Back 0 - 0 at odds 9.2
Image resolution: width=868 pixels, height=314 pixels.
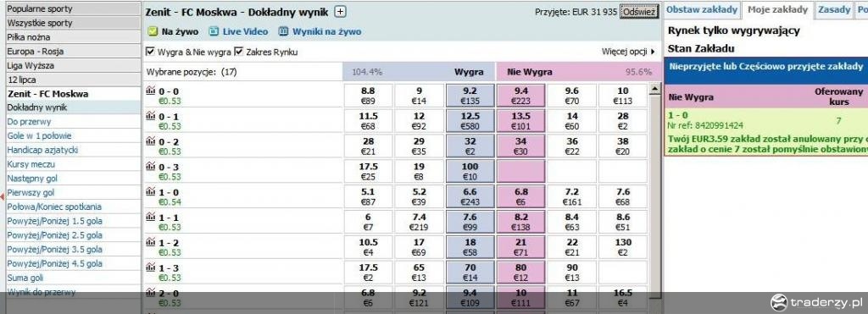click(x=470, y=96)
